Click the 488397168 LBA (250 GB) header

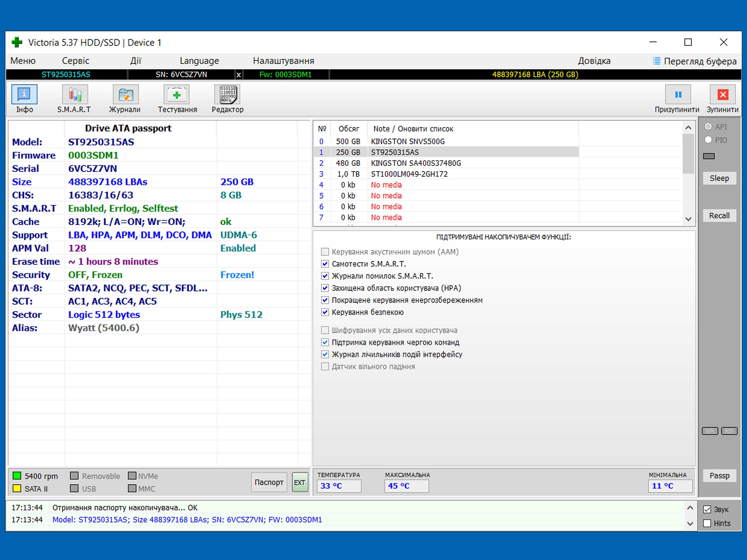tap(535, 75)
